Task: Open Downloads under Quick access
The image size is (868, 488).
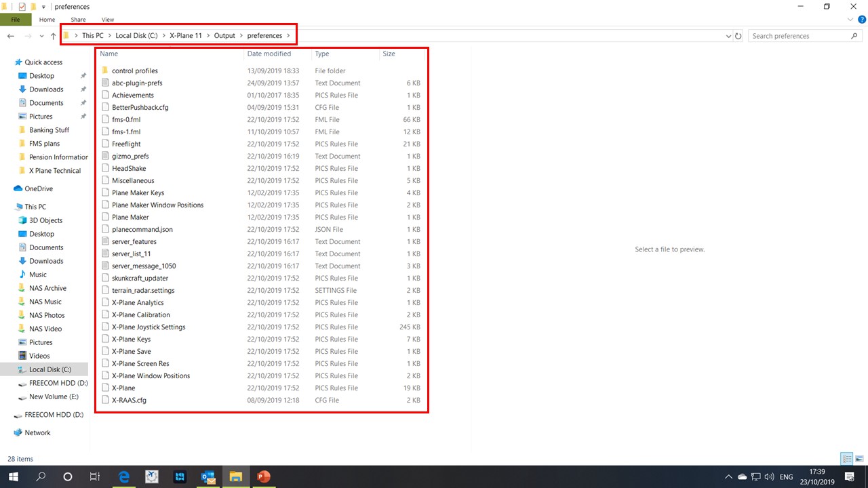Action: (x=46, y=89)
